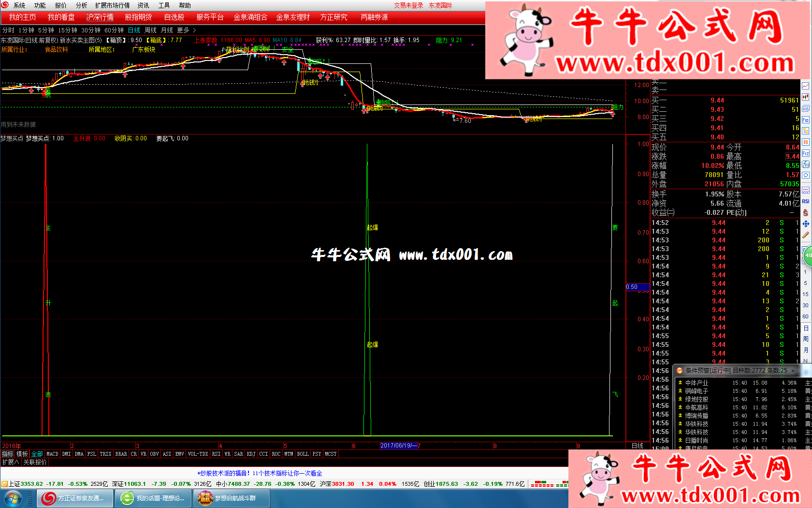The height and width of the screenshot is (508, 812).
Task: Click the yellow window icon beside 上证 index
Action: pyautogui.click(x=4, y=484)
